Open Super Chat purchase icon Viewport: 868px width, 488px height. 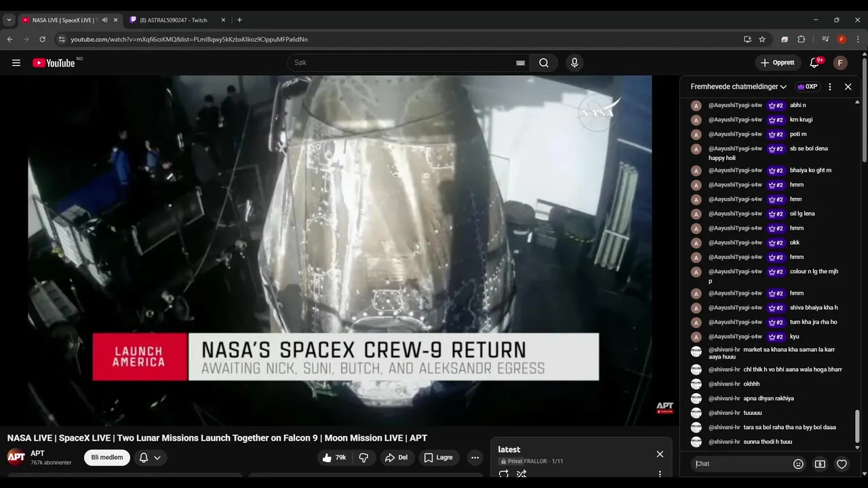[x=820, y=464]
